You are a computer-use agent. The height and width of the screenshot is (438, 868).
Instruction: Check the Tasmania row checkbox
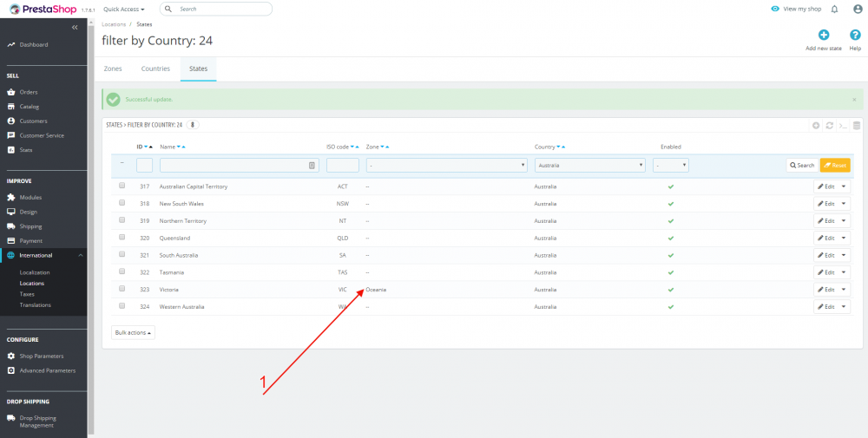coord(122,271)
